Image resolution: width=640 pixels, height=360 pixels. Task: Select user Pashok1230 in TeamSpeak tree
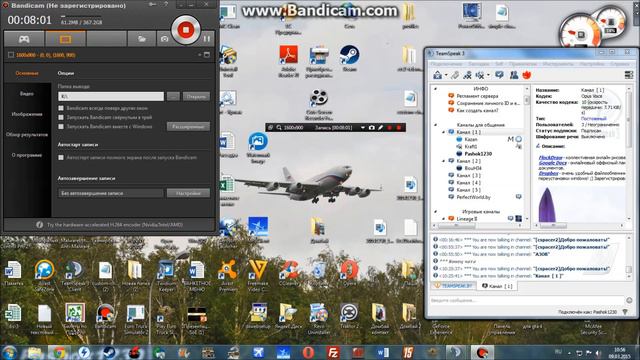(478, 154)
